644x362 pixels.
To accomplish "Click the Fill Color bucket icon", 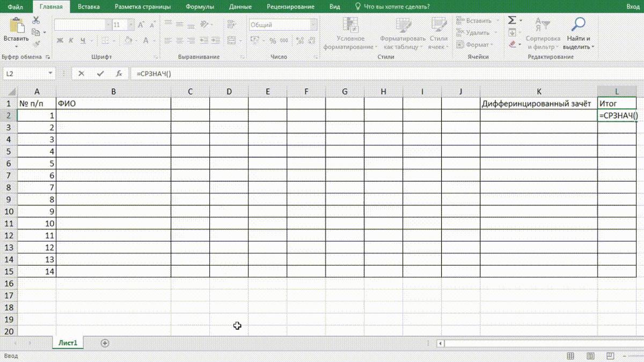I will coord(128,40).
